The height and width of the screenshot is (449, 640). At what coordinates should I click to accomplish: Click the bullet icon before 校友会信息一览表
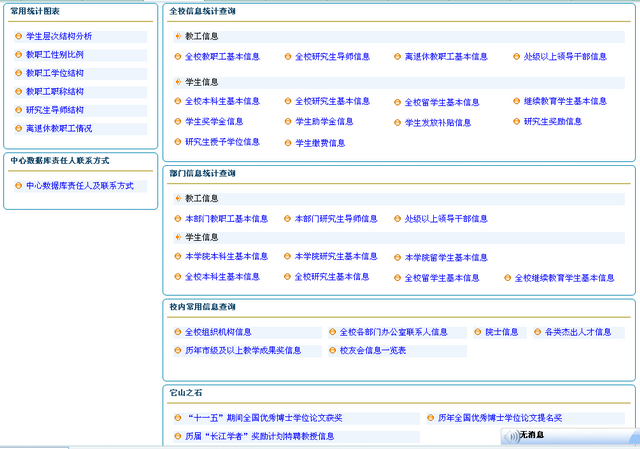click(x=331, y=351)
